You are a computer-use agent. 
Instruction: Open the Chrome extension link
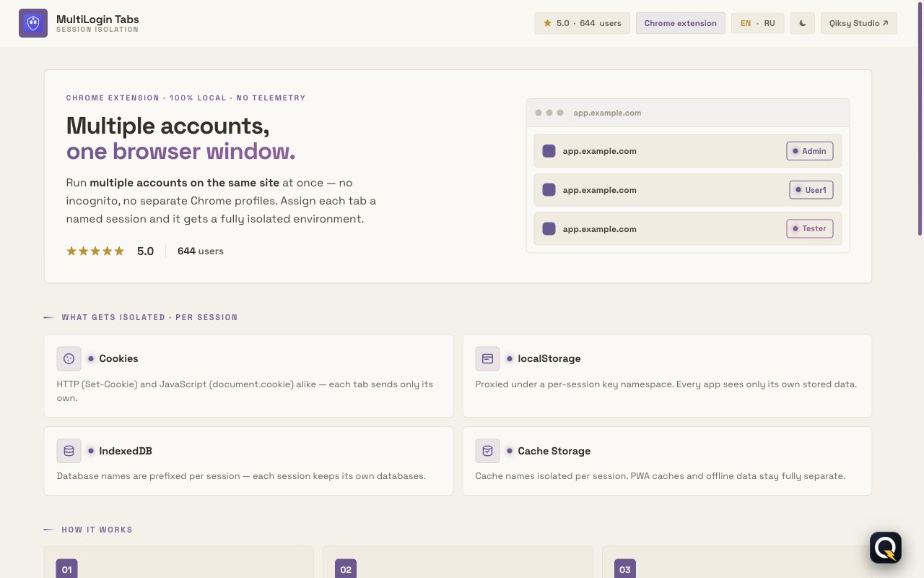point(681,23)
